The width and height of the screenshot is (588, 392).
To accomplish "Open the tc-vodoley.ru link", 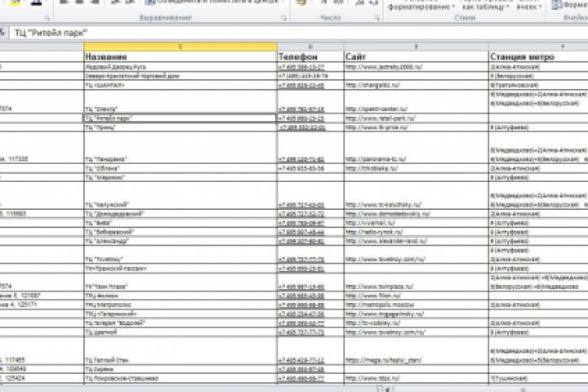I will (x=372, y=323).
